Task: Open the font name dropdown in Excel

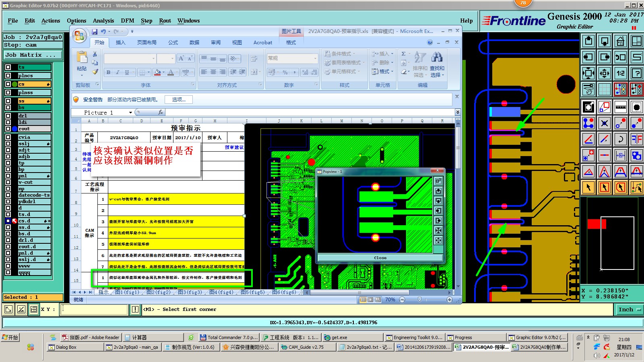Action: [x=153, y=59]
